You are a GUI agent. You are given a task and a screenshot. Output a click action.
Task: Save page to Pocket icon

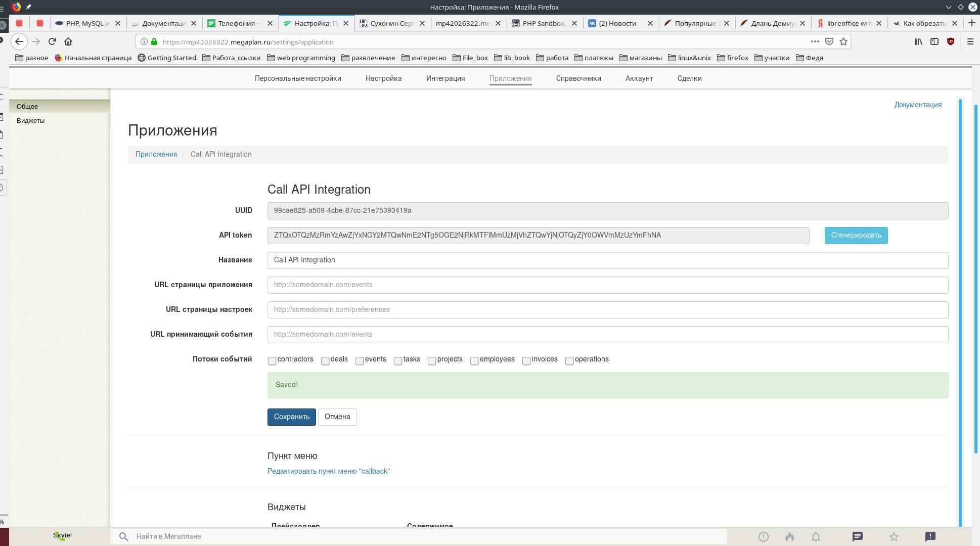[x=829, y=41]
